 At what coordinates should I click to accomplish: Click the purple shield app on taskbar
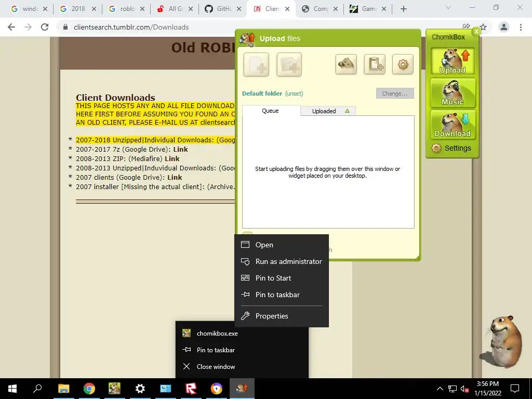click(217, 389)
